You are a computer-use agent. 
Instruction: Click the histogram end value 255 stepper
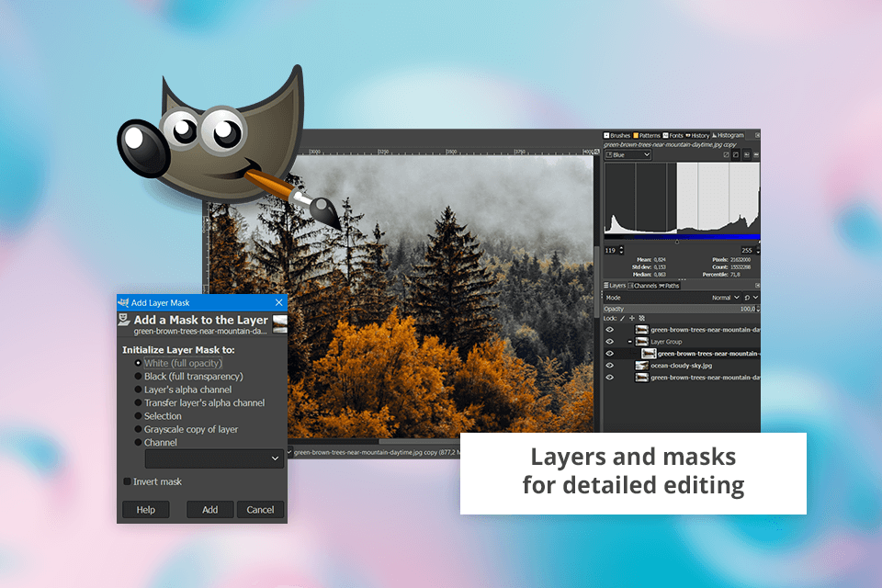pyautogui.click(x=758, y=251)
